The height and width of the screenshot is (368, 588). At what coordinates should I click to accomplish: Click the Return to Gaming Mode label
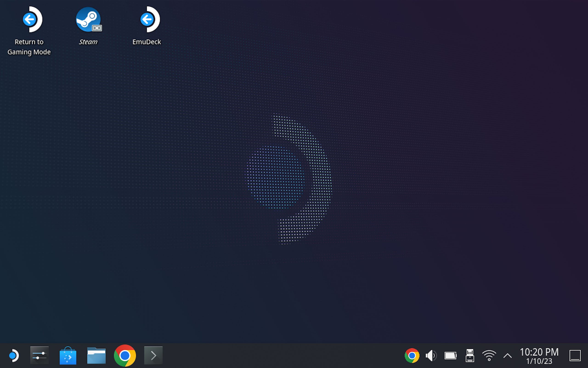pyautogui.click(x=29, y=47)
